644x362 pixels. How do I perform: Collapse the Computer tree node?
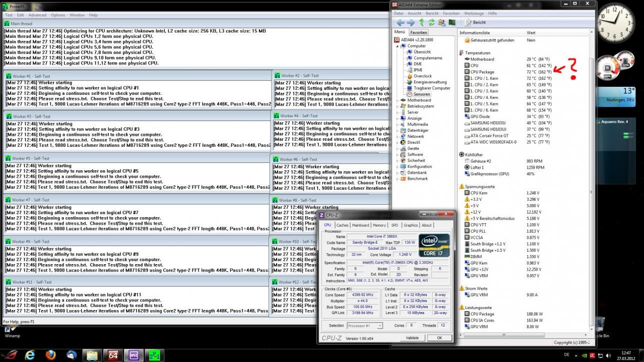click(398, 46)
